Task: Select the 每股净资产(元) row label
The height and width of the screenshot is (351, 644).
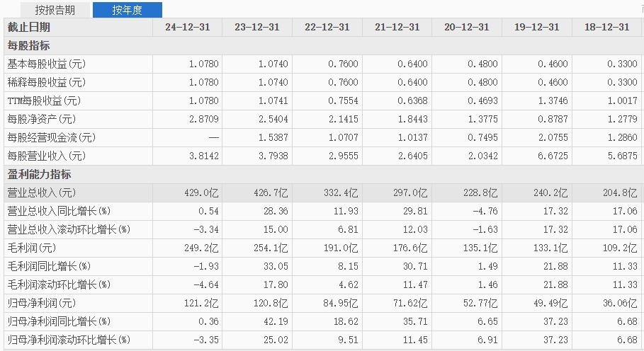Action: point(41,119)
